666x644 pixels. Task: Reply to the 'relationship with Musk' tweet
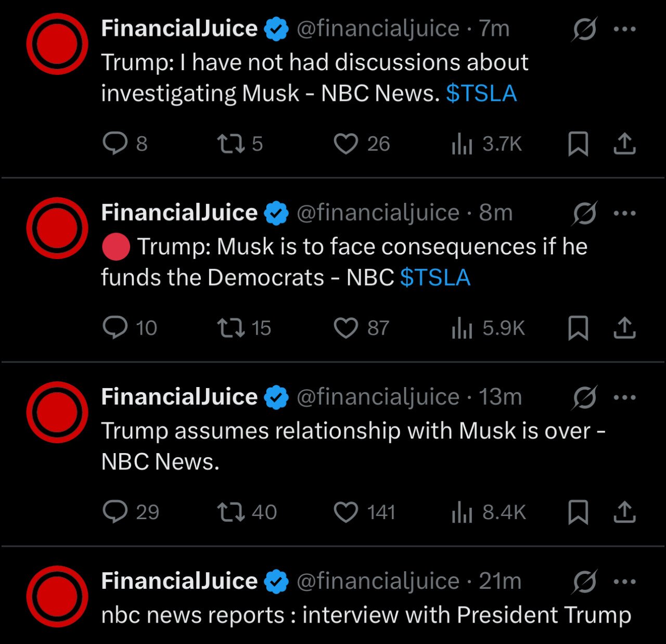pos(115,512)
